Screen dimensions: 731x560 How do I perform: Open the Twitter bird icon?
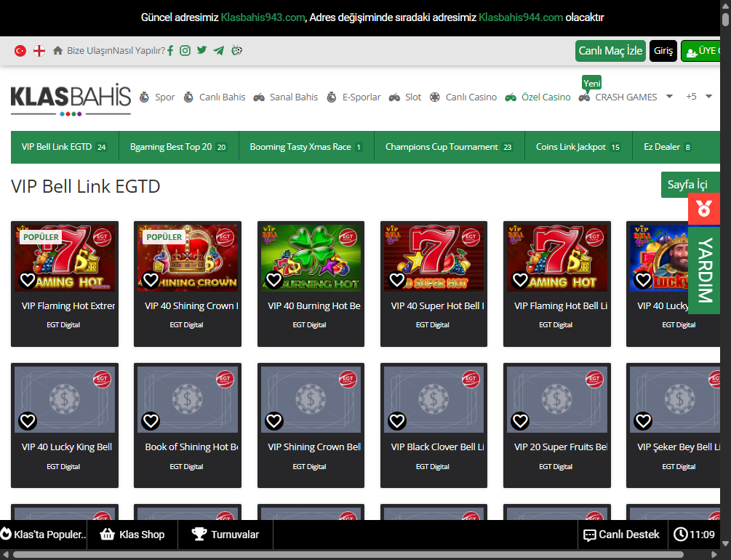click(x=202, y=50)
